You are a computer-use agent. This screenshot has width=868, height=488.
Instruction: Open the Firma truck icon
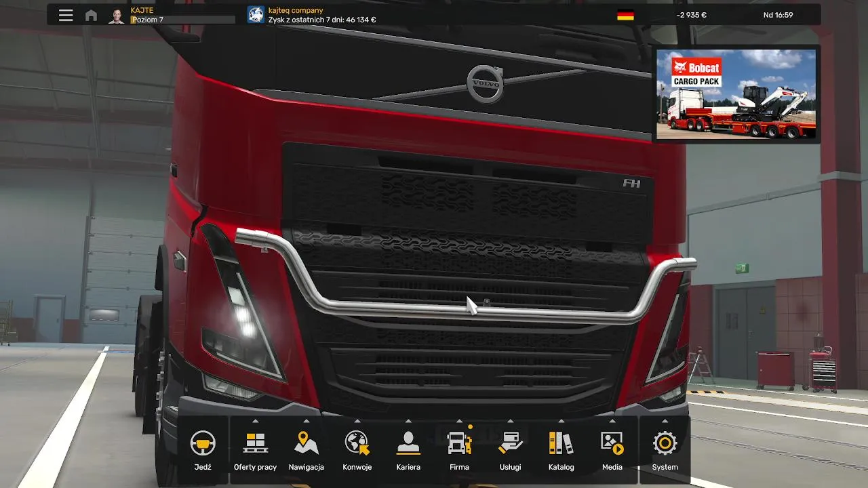(460, 443)
